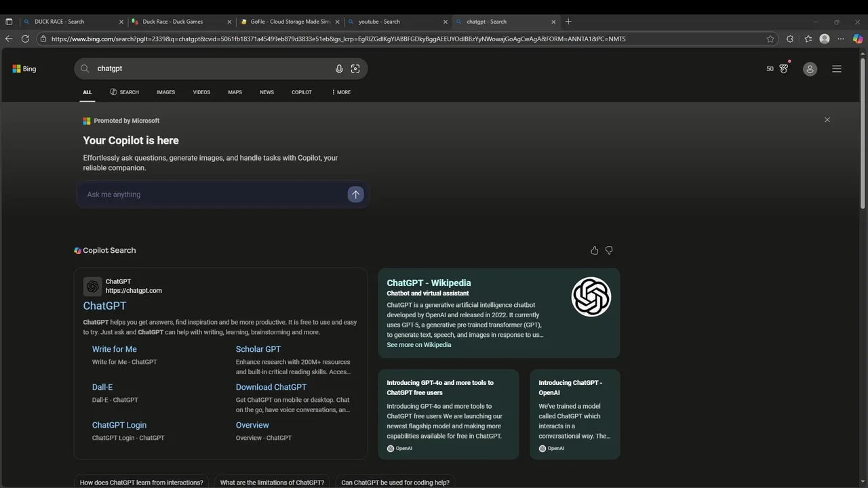Open the ChatGPT main result title
Screen dimensions: 868x488
[104, 306]
